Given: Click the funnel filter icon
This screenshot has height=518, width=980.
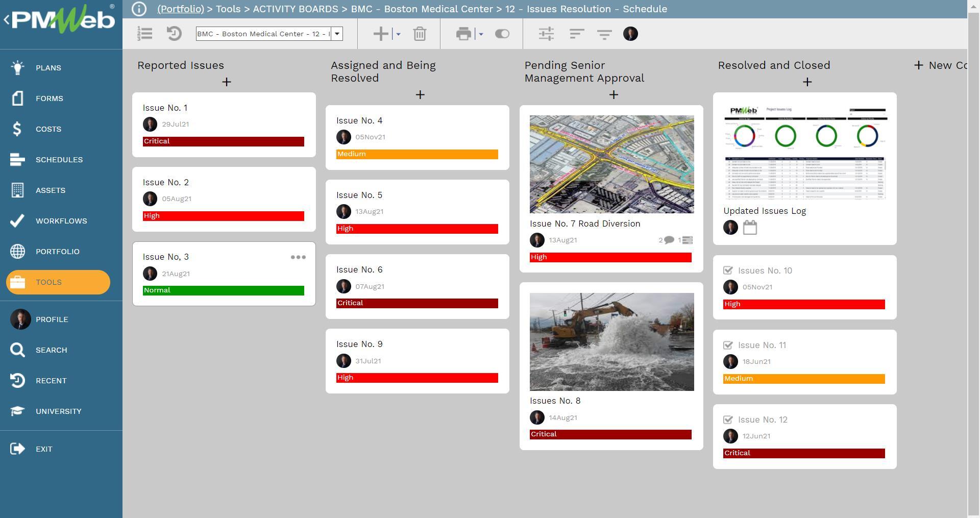Looking at the screenshot, I should [x=604, y=34].
